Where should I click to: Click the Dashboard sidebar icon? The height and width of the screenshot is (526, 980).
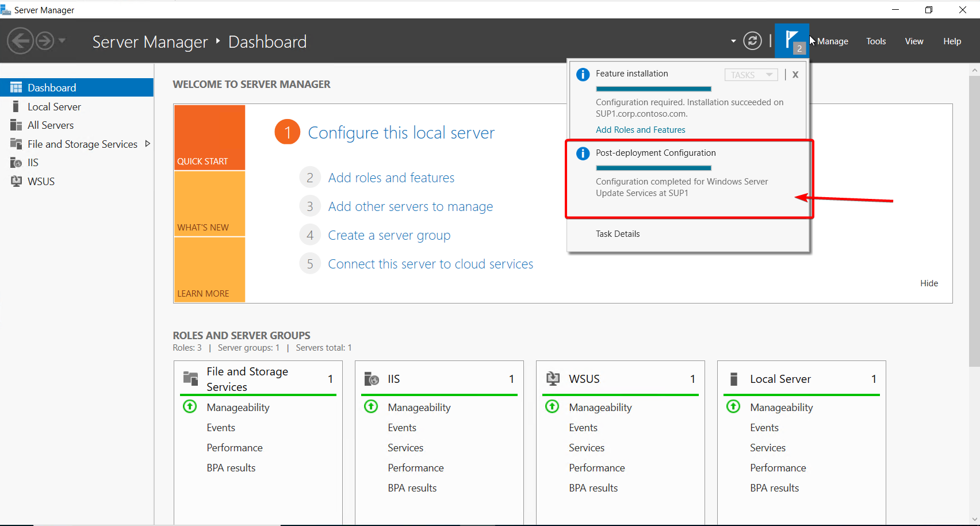click(x=16, y=87)
